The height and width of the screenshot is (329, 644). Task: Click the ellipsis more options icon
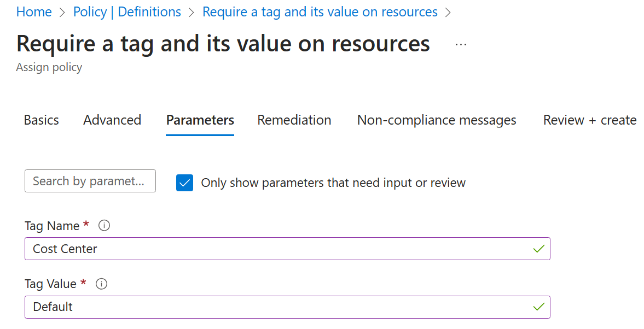coord(460,45)
